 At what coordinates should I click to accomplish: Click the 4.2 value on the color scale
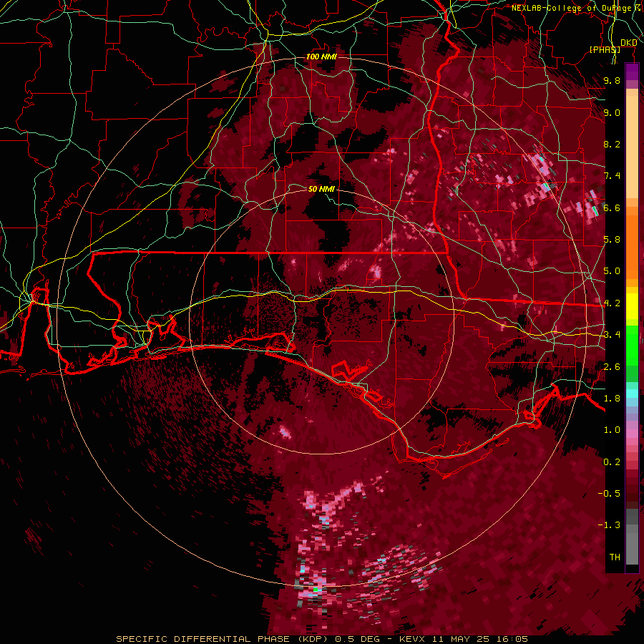pyautogui.click(x=612, y=303)
